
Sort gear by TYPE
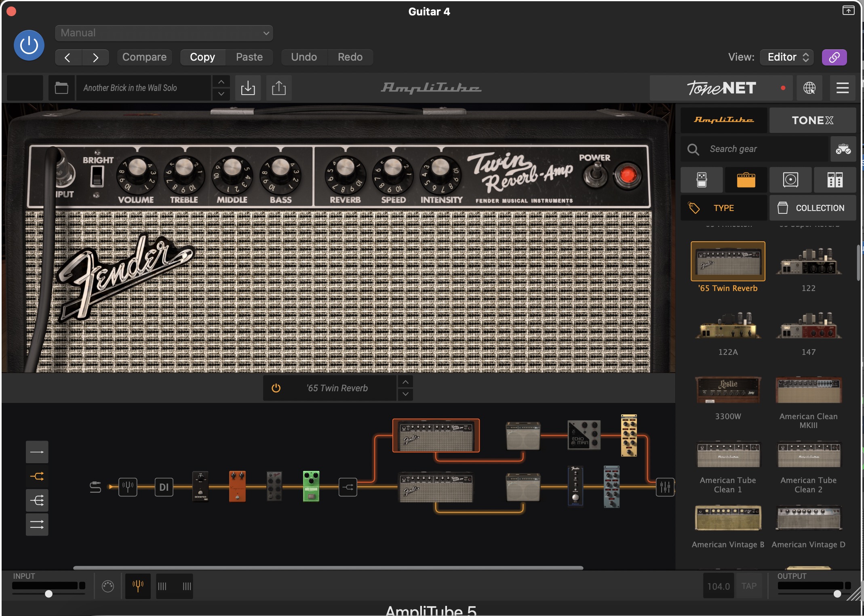[x=724, y=208]
